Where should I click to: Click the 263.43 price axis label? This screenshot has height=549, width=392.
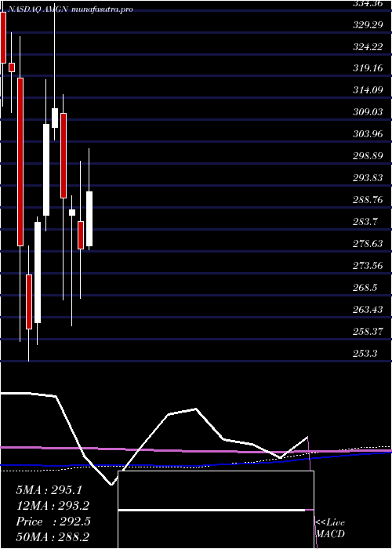tap(368, 310)
